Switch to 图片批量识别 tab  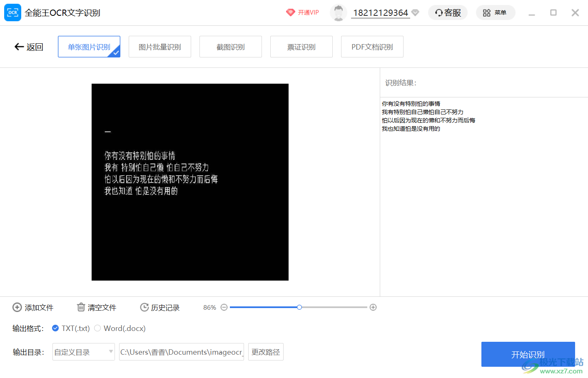[160, 47]
